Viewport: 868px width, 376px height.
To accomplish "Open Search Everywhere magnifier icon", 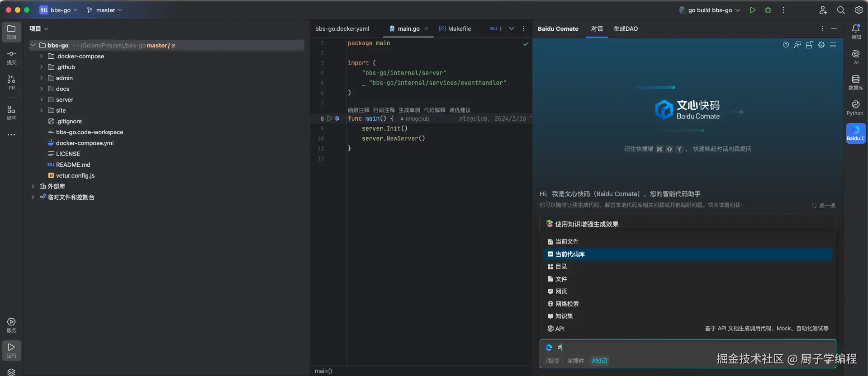I will pos(841,10).
